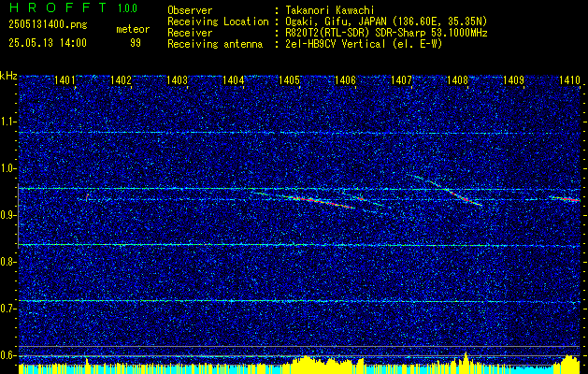The width and height of the screenshot is (588, 374).
Task: Click antenna text 2el-HB9CV Vertical
Action: point(336,44)
